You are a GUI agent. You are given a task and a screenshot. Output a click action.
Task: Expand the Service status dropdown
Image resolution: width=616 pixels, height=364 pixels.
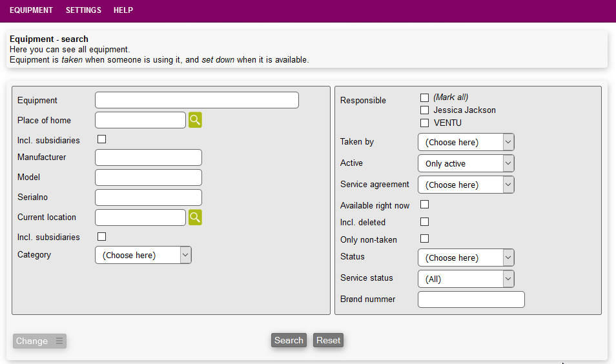point(466,279)
